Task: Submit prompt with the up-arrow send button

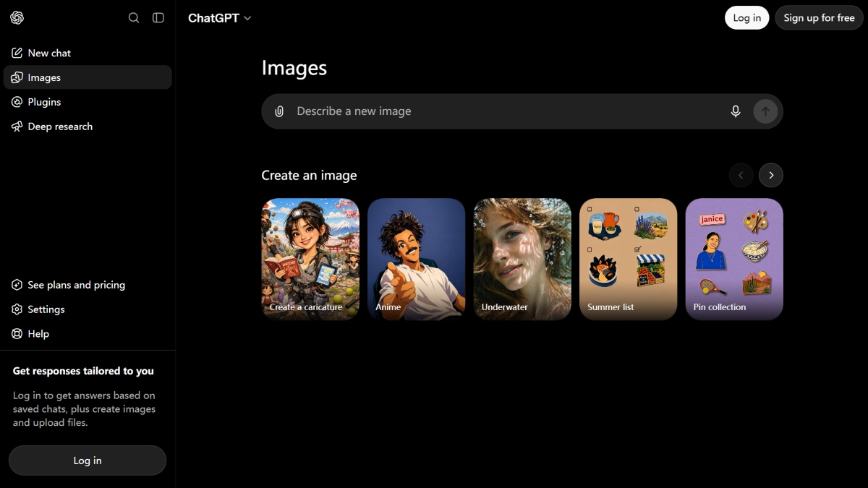Action: (x=765, y=111)
